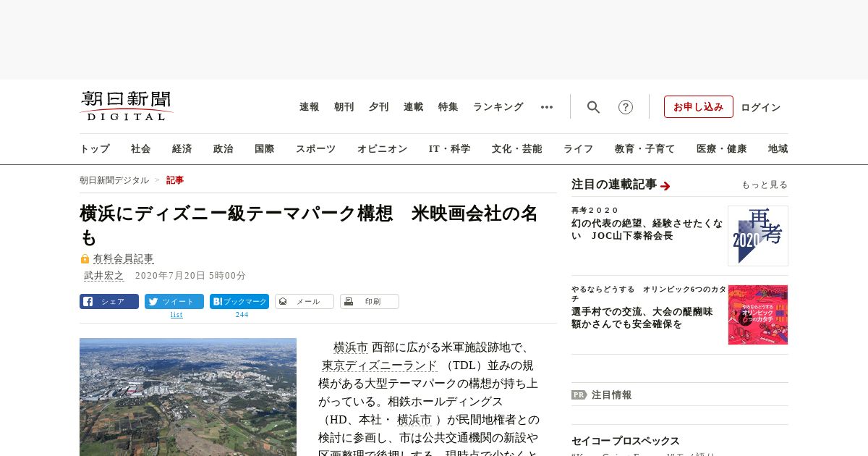Image resolution: width=868 pixels, height=456 pixels.
Task: Expand the three-dots more menu
Action: (547, 107)
